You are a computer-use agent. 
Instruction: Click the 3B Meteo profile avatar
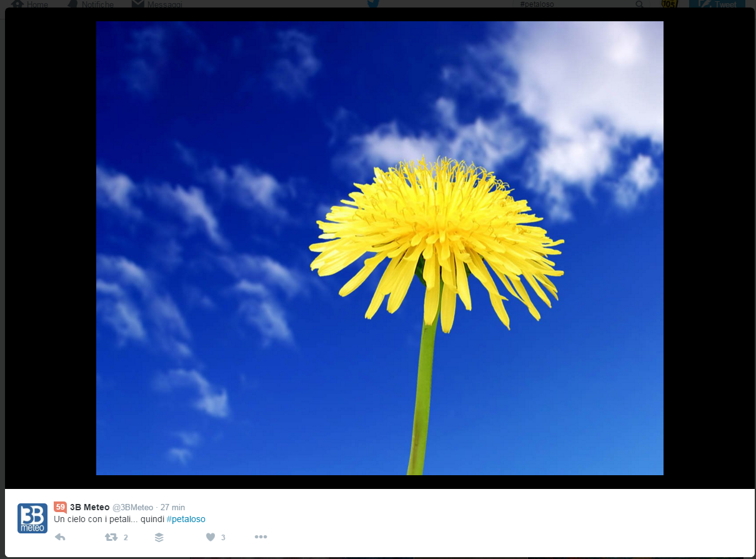pyautogui.click(x=32, y=518)
